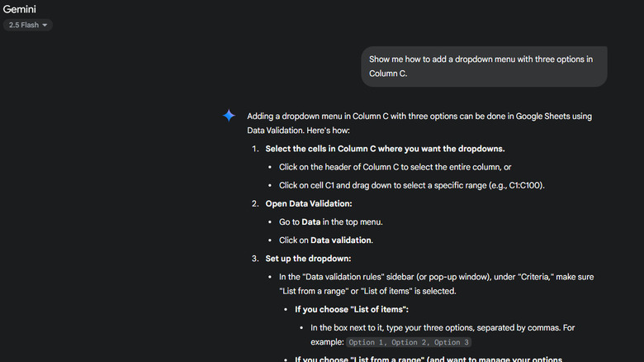Click the 'Select the cells in Column C' step heading

[x=385, y=149]
